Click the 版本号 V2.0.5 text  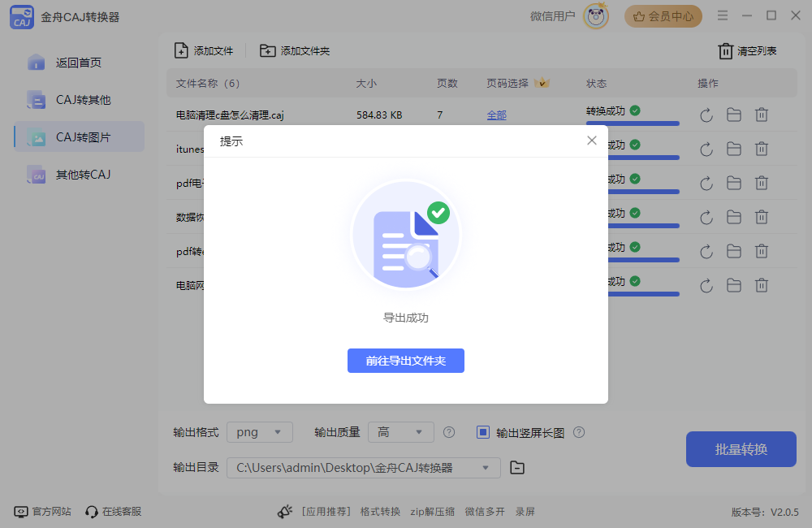point(765,513)
